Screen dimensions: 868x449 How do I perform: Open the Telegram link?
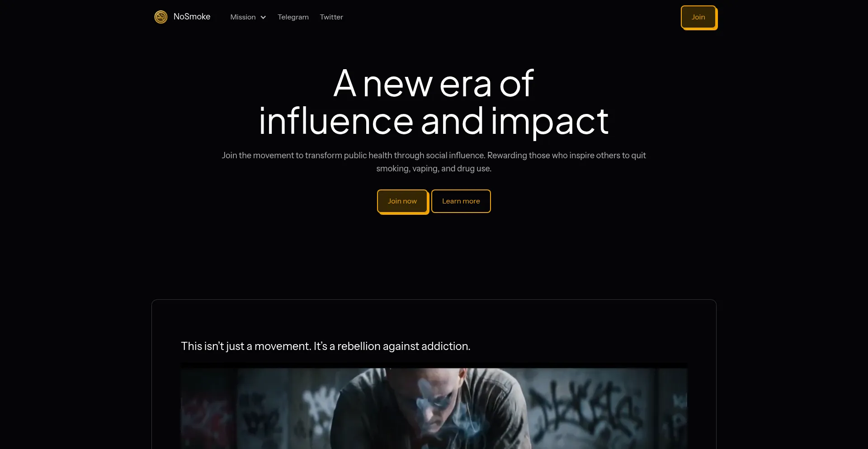293,17
